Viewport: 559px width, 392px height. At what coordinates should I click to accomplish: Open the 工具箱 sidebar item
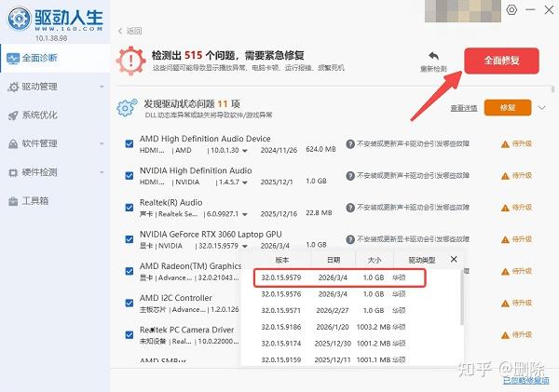coord(55,201)
